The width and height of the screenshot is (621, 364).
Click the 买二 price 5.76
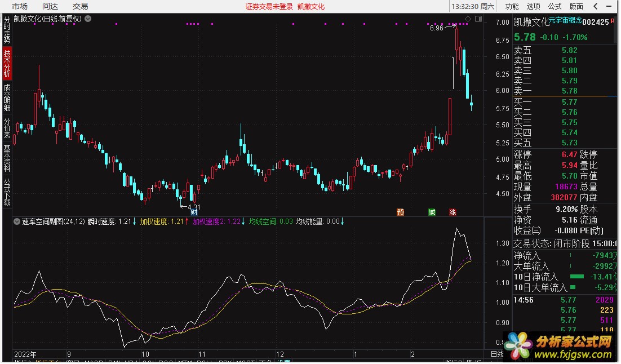(x=570, y=113)
